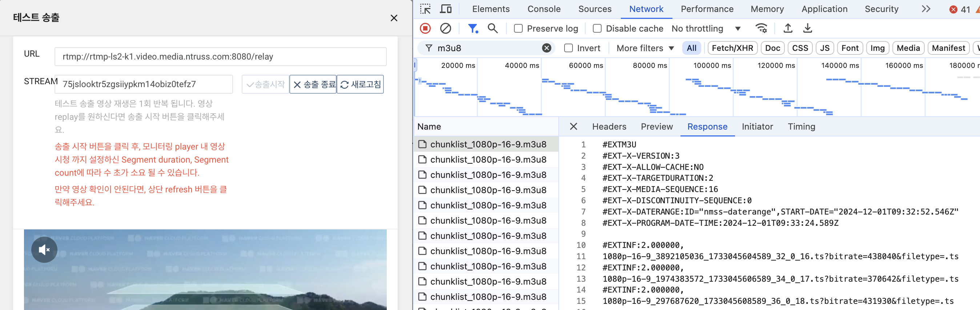Filter requests by Font type

tap(850, 48)
